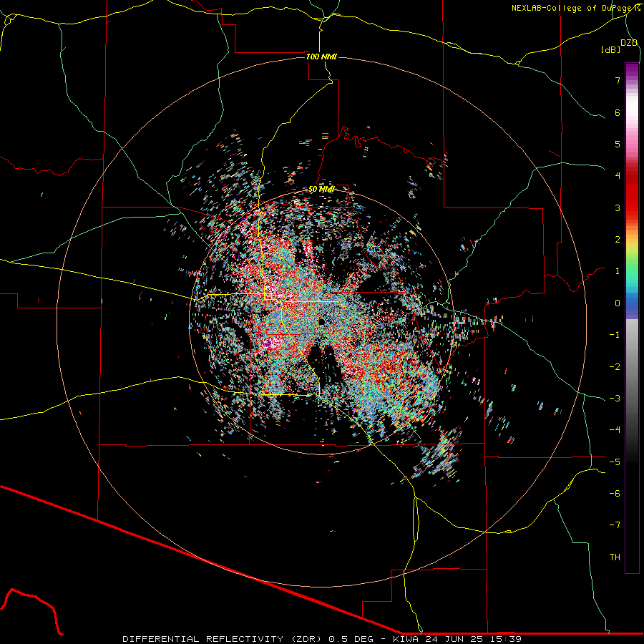Click the -1 dB tick label
Viewport: 644px width, 644px height.
(x=615, y=335)
